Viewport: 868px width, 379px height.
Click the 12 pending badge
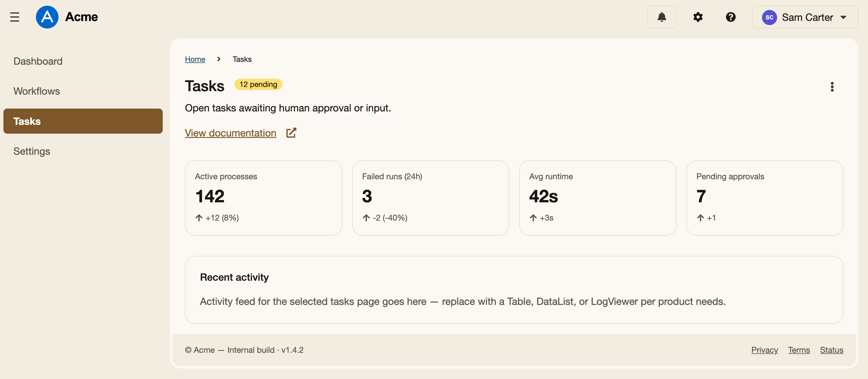(x=258, y=84)
